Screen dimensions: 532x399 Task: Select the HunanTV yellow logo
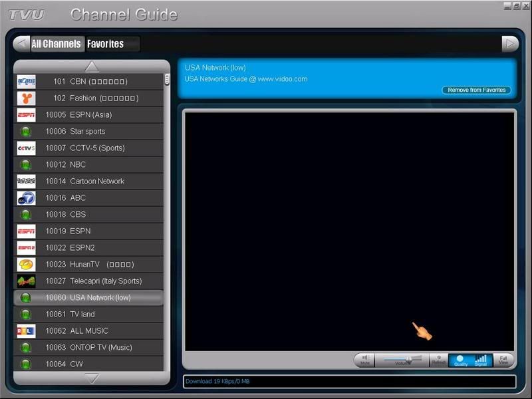(26, 264)
